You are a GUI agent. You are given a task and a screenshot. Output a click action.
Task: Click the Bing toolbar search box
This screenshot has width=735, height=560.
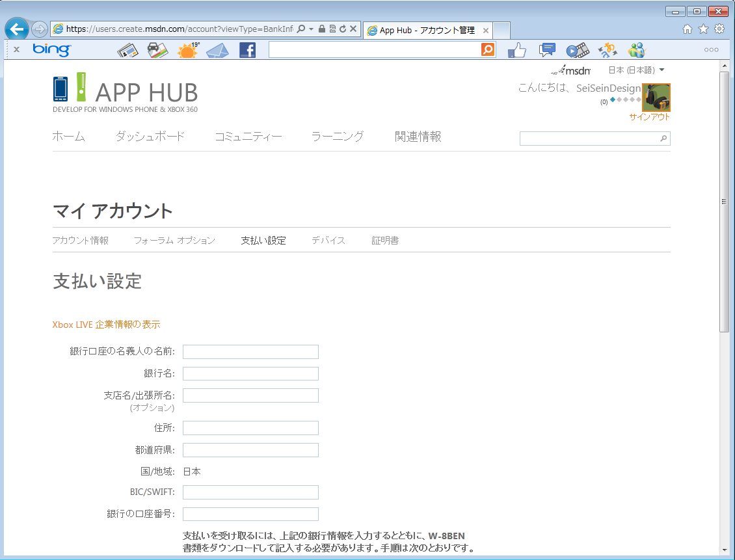375,49
